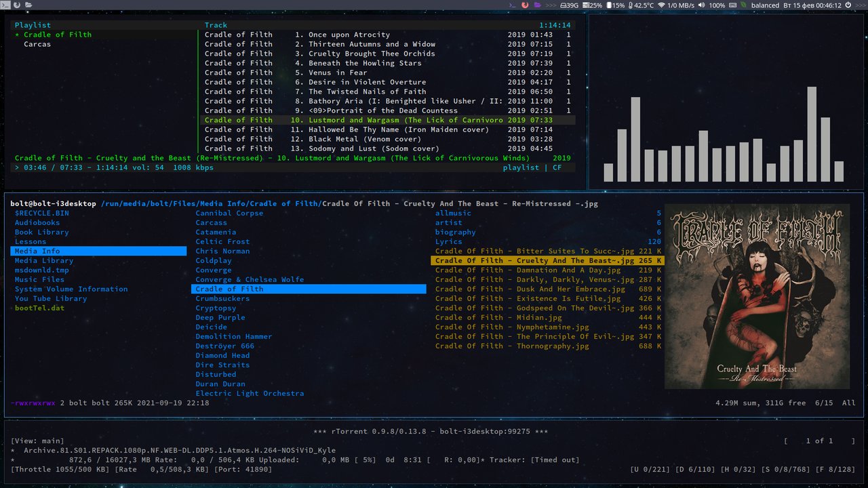Click the terminal icon at top-left corner
Image resolution: width=868 pixels, height=488 pixels.
click(x=5, y=5)
